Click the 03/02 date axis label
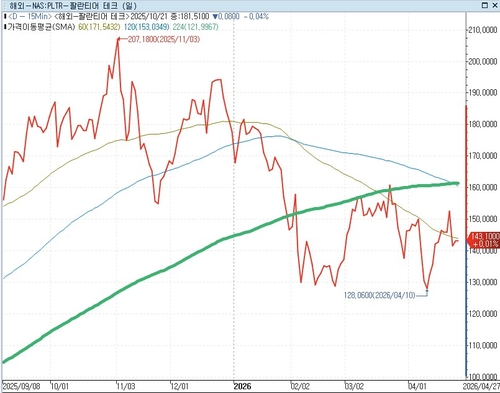 point(354,386)
